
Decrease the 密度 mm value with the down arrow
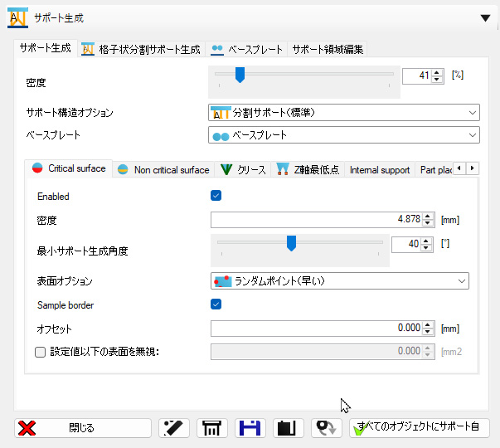coord(428,223)
